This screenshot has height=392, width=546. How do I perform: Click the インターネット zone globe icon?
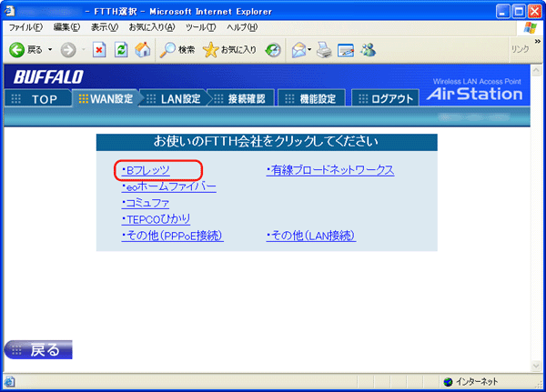[x=448, y=382]
